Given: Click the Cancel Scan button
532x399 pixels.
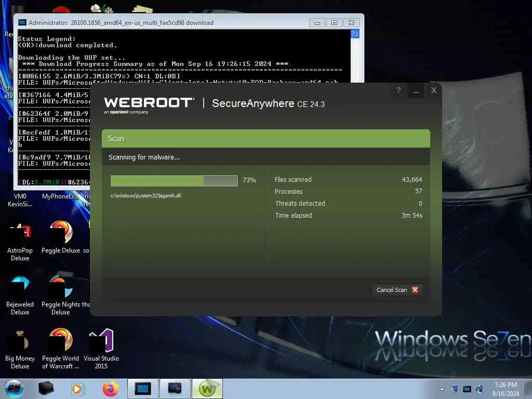Looking at the screenshot, I should pyautogui.click(x=397, y=290).
